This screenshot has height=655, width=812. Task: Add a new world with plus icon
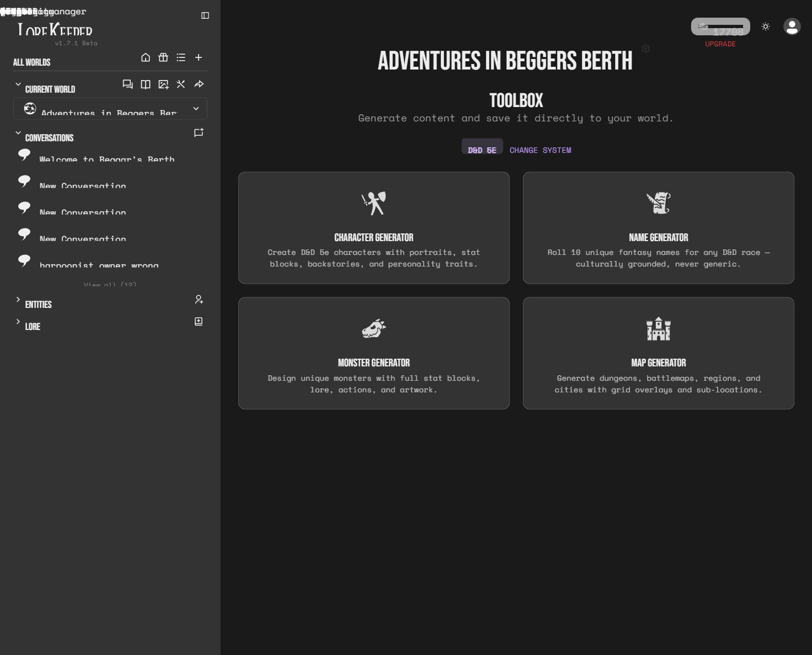(199, 57)
